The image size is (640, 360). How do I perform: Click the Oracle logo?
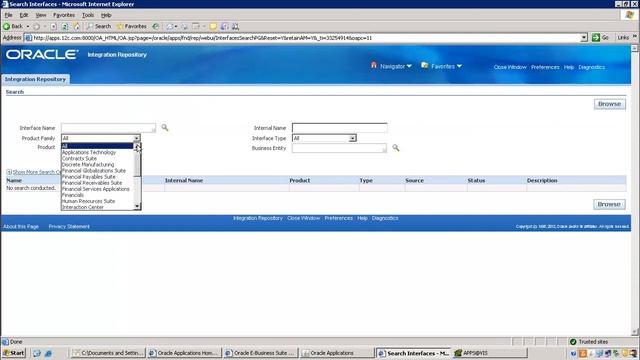pos(42,55)
